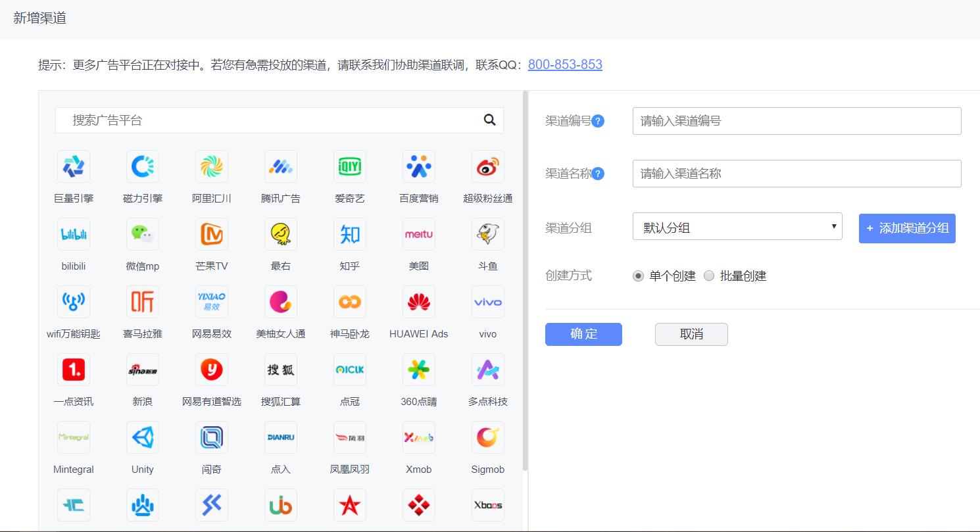Choose the 点入 DIANRU icon

tap(281, 437)
